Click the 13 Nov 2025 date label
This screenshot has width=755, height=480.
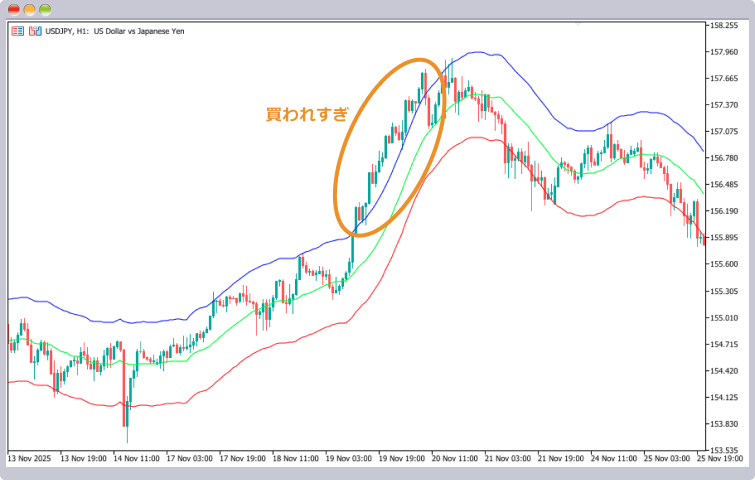point(29,458)
